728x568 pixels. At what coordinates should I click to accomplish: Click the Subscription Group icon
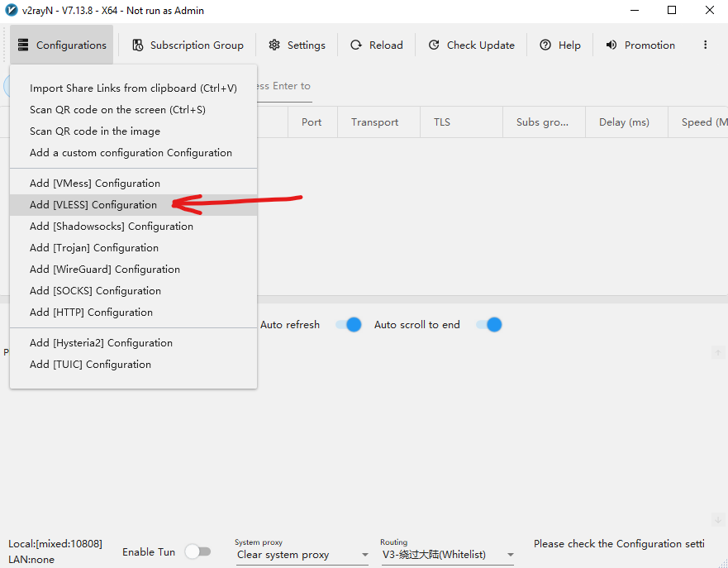tap(138, 45)
